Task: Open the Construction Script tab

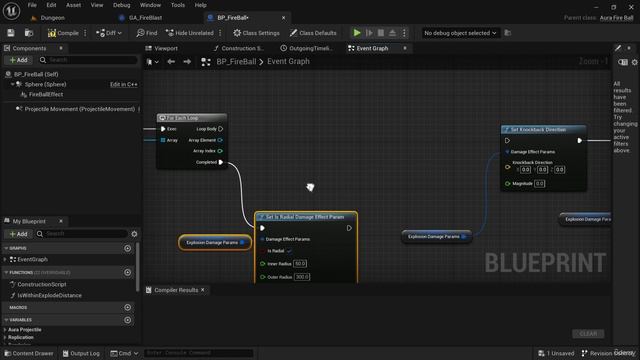Action: click(238, 48)
